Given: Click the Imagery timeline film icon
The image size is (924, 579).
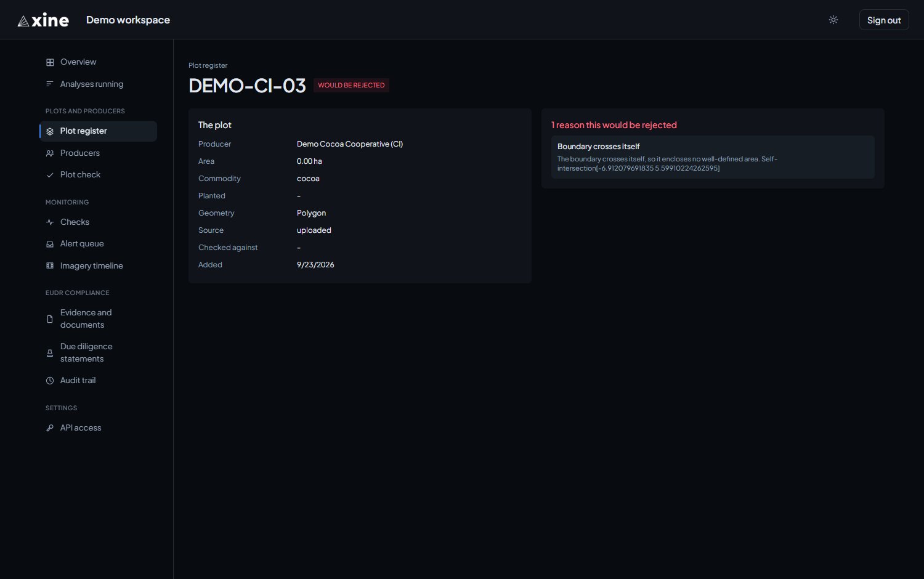Looking at the screenshot, I should (50, 266).
